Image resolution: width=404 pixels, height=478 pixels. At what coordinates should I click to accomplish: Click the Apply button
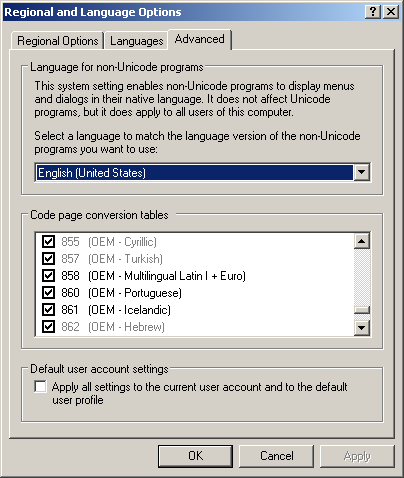357,456
